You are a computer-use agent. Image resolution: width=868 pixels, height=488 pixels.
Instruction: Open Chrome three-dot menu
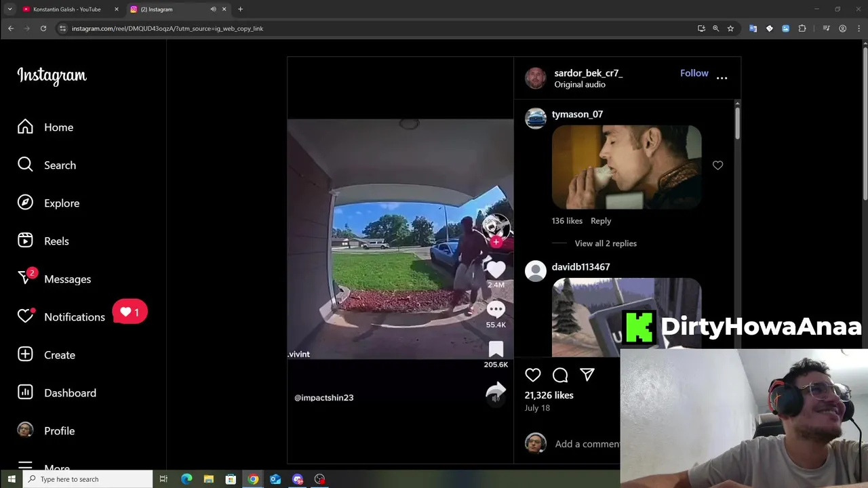(x=857, y=28)
